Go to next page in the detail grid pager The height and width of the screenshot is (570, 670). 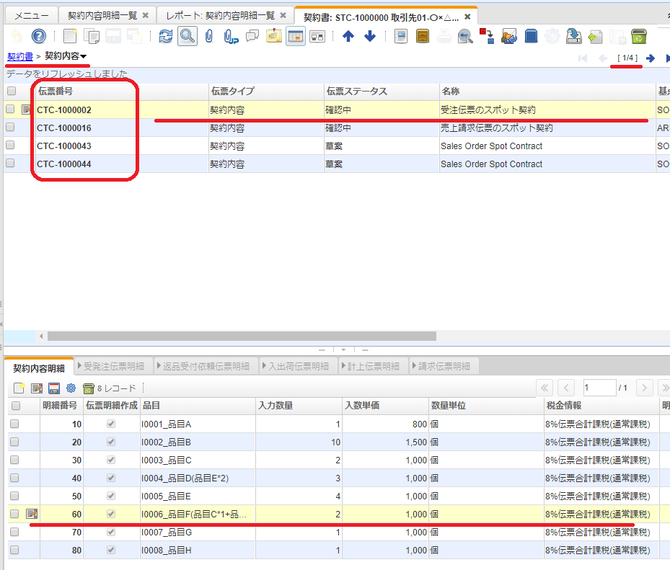click(644, 388)
